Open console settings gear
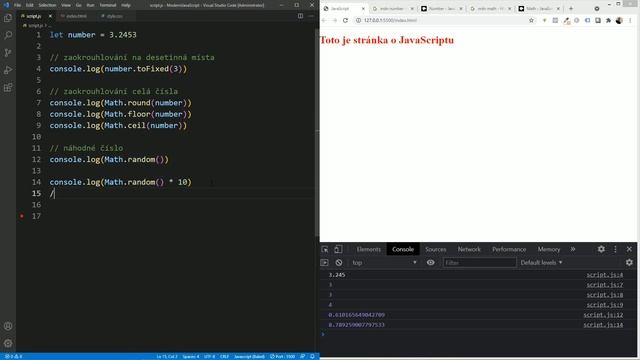This screenshot has width=640, height=360. [x=629, y=262]
